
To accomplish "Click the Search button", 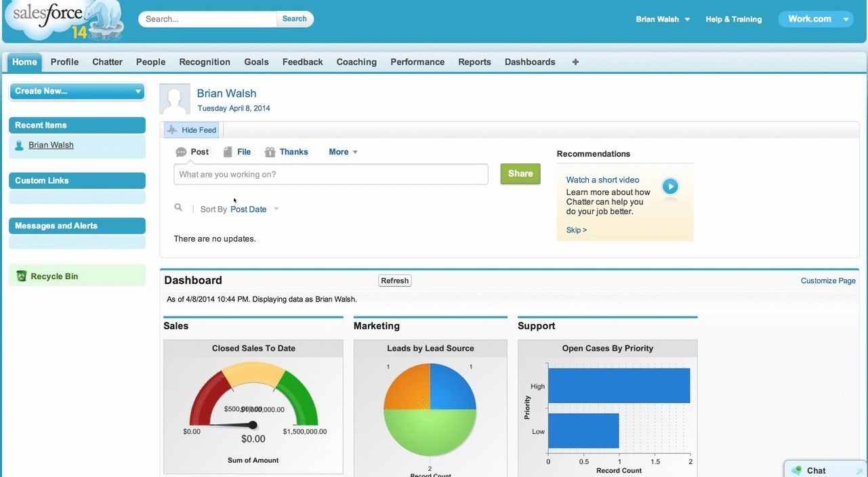I will click(295, 19).
